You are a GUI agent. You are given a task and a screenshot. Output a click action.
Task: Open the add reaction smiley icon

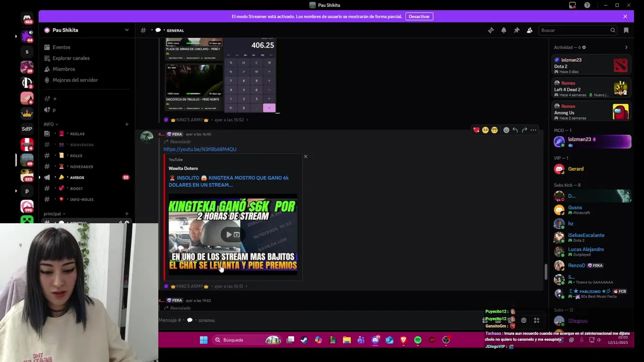click(506, 130)
